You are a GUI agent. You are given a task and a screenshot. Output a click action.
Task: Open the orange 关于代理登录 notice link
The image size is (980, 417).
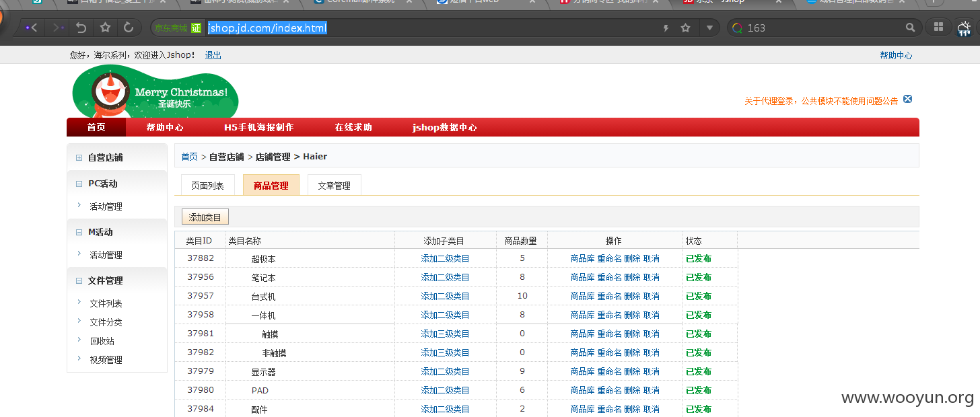(821, 101)
